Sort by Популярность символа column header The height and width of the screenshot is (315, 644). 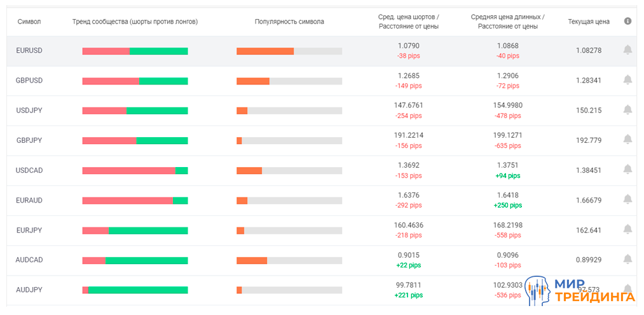(x=289, y=22)
